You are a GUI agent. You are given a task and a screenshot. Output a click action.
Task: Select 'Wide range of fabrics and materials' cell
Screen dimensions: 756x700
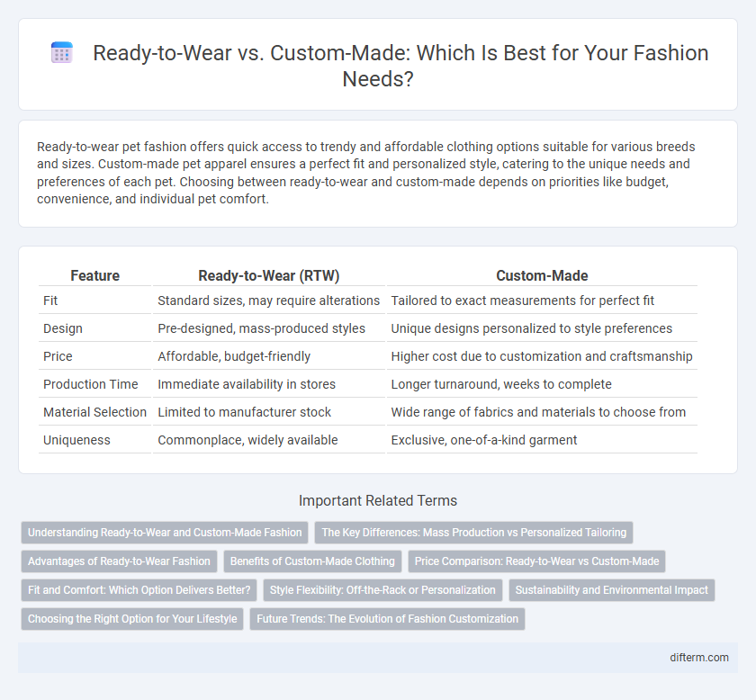pos(542,413)
